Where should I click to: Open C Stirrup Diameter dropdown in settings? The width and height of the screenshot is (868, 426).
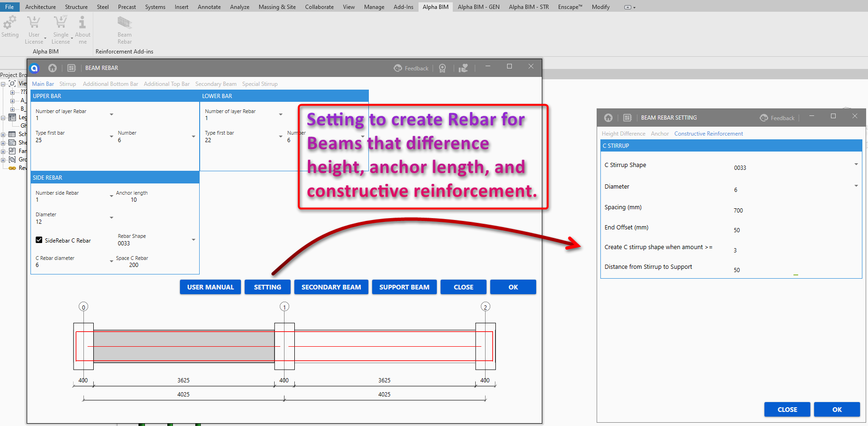pyautogui.click(x=856, y=186)
